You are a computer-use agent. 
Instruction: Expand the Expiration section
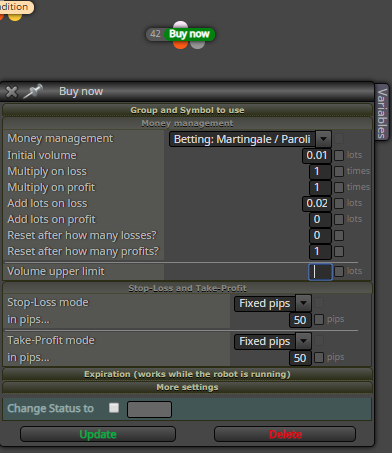(187, 374)
